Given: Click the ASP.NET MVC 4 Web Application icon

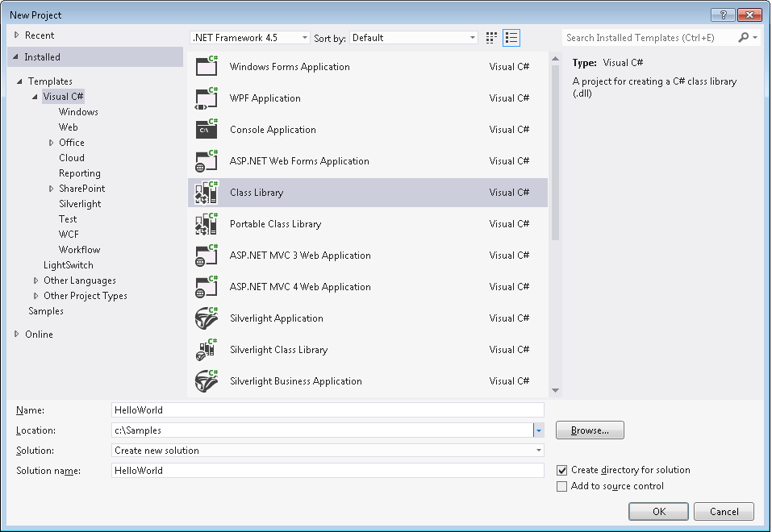Looking at the screenshot, I should click(207, 287).
